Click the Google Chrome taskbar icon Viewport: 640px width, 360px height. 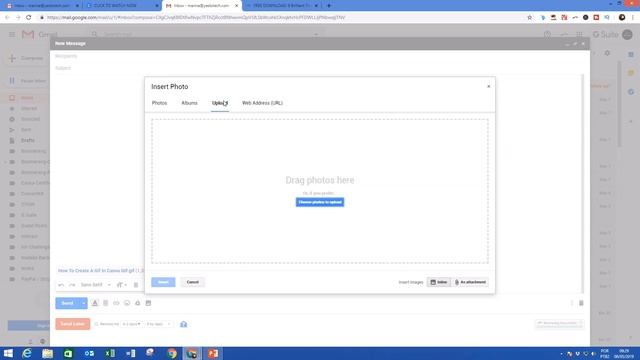(x=172, y=353)
